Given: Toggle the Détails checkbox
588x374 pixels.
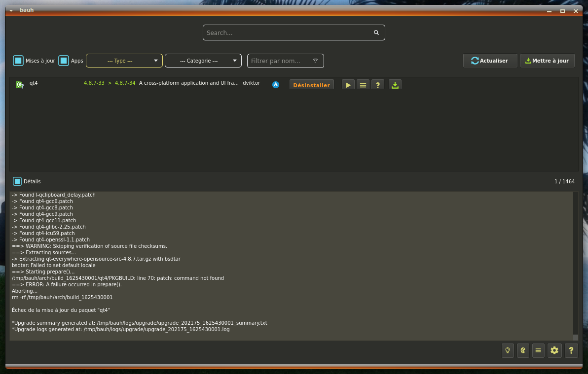Looking at the screenshot, I should pyautogui.click(x=17, y=181).
